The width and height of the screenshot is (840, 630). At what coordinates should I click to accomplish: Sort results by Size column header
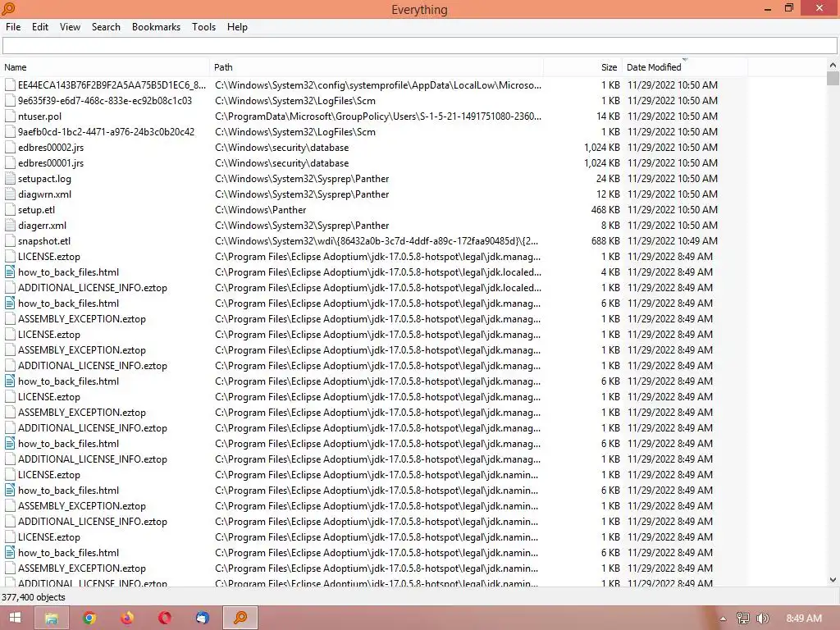pos(582,67)
